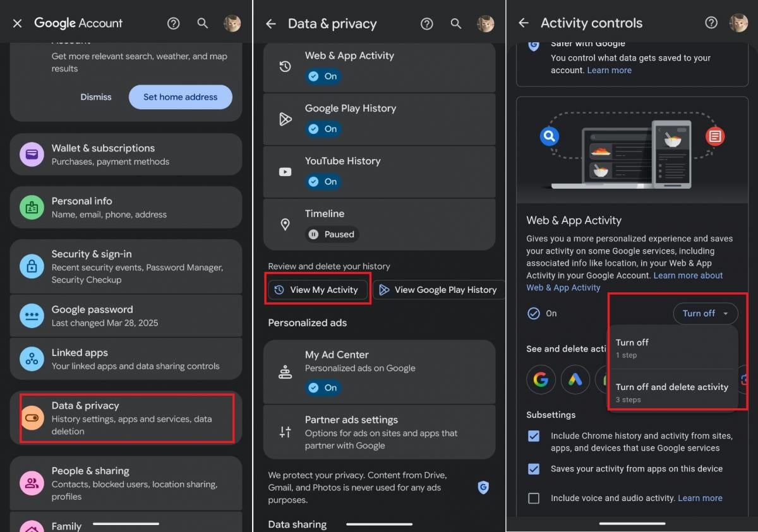Uncheck Saves your activity from apps
Viewport: 758px width, 532px height.
tap(534, 469)
